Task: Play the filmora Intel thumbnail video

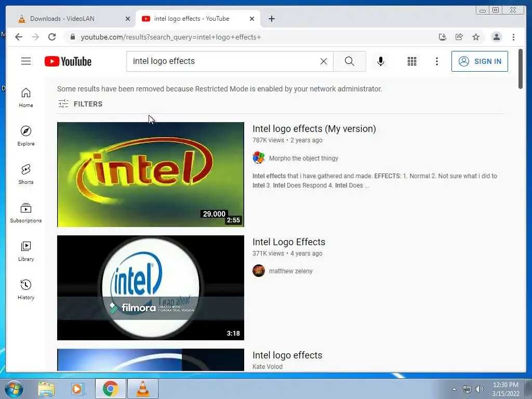Action: pyautogui.click(x=151, y=288)
